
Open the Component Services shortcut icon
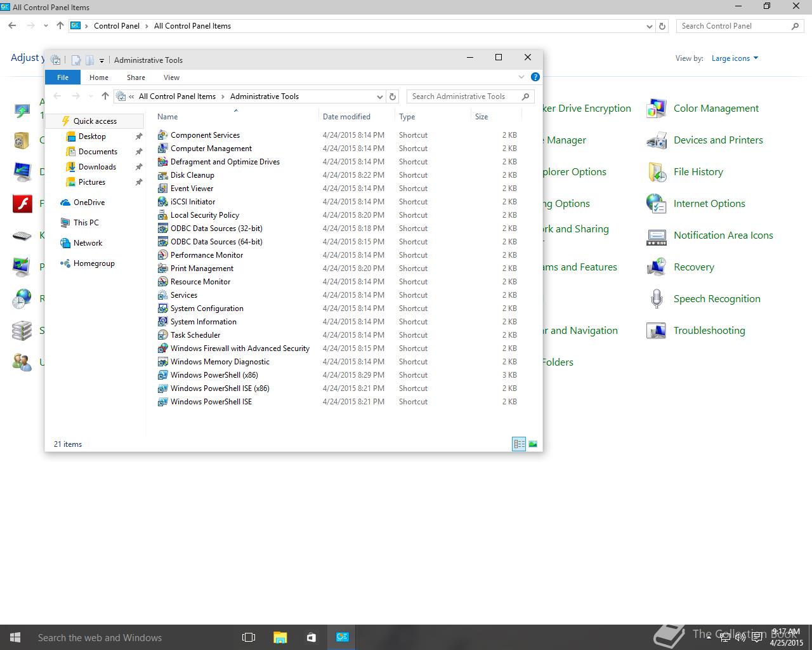(162, 135)
